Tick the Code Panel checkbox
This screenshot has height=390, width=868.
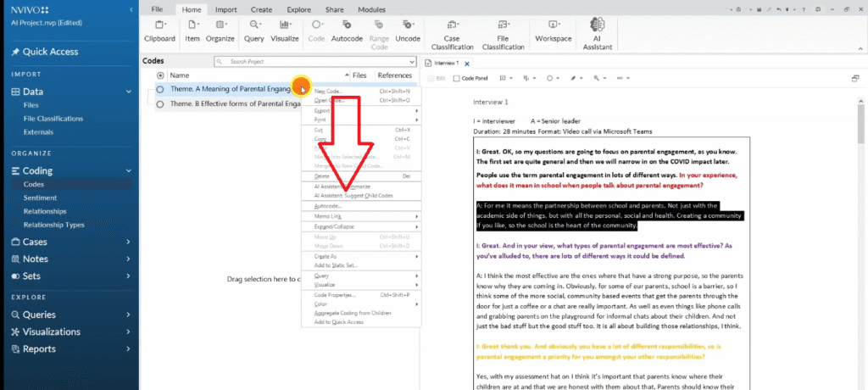pos(456,78)
